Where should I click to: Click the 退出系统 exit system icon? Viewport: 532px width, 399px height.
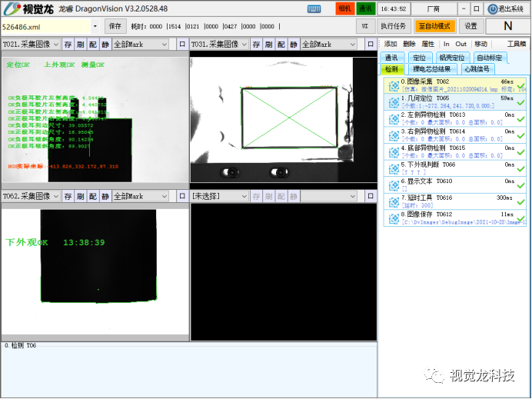coord(493,8)
